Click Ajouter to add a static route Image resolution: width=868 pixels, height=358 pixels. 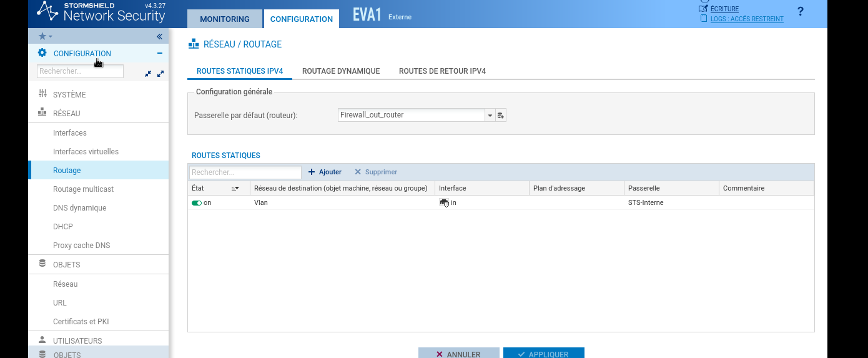(x=325, y=172)
